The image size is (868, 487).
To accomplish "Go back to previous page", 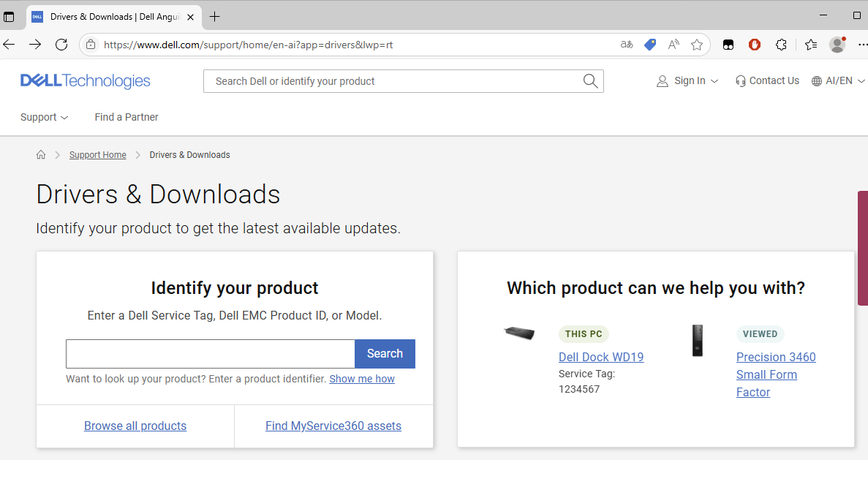I will point(9,45).
